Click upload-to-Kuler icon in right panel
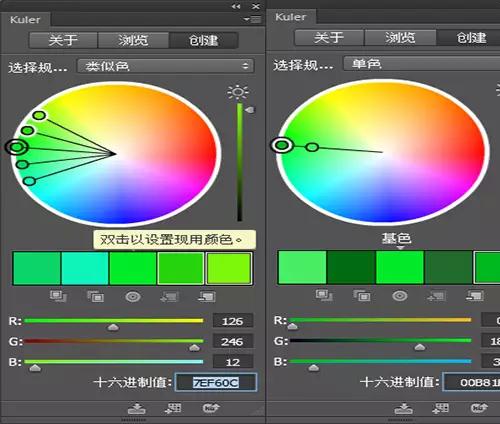500x424 pixels. 479,408
